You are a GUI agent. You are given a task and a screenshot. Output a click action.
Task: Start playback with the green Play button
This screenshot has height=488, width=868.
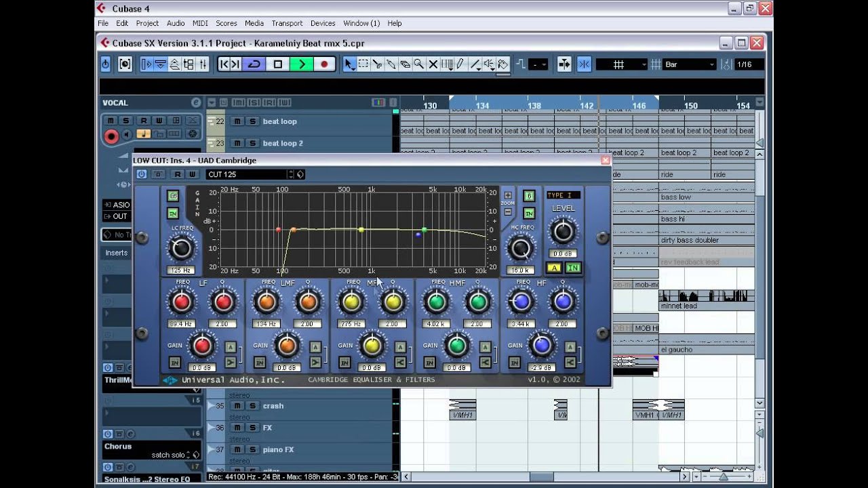click(x=301, y=64)
